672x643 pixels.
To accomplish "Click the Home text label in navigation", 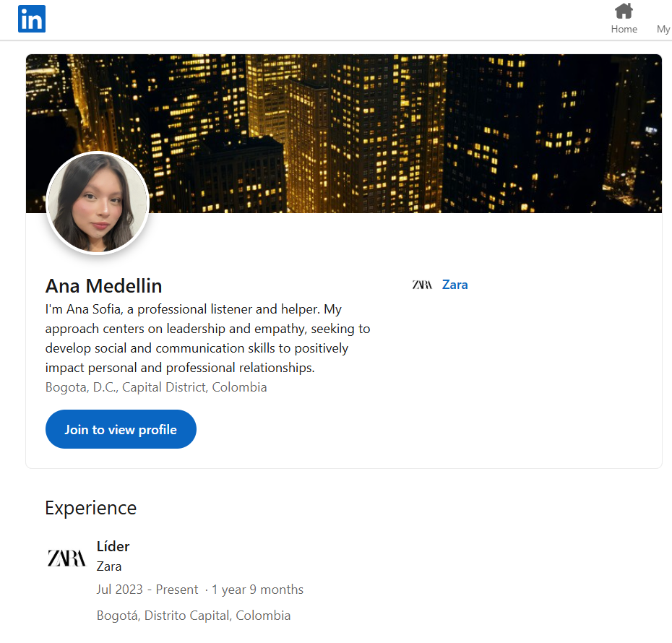I will (x=624, y=29).
